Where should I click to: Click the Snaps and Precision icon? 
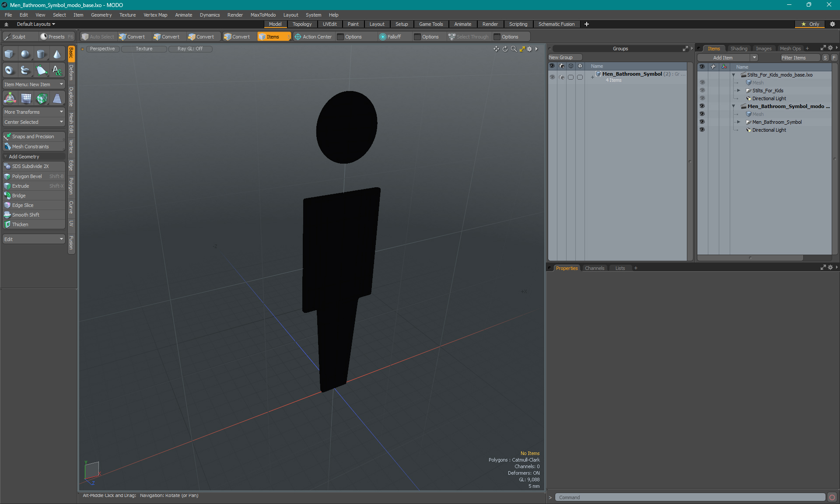pyautogui.click(x=7, y=136)
